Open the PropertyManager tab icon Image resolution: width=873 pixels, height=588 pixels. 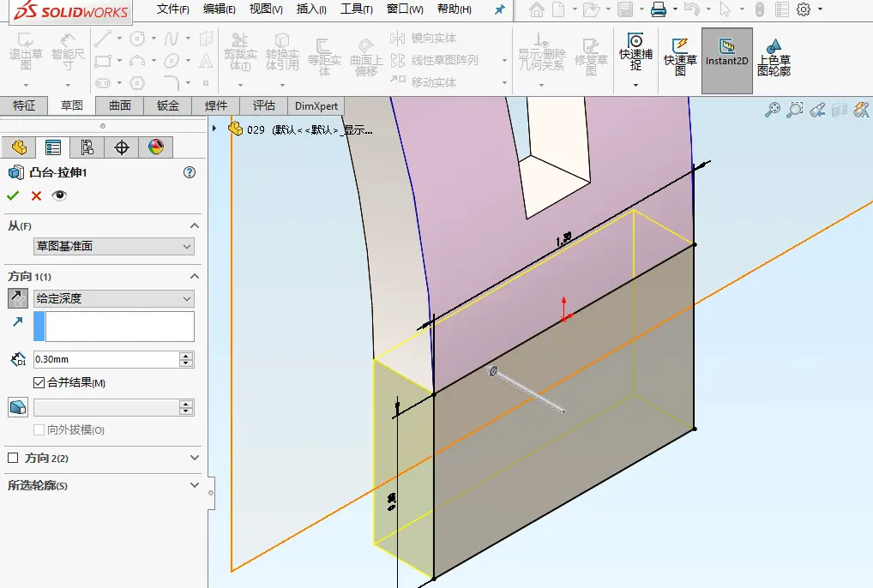(53, 147)
